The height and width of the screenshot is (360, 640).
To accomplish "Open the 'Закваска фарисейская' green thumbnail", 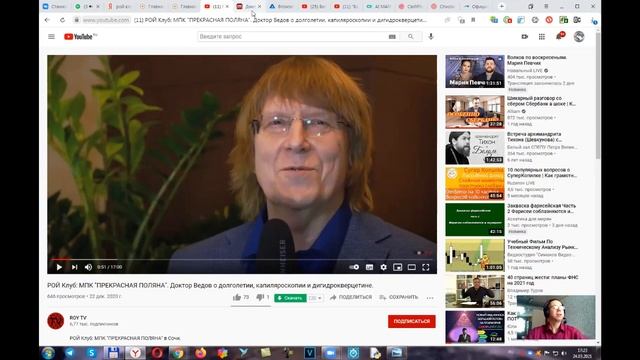I will pos(475,220).
